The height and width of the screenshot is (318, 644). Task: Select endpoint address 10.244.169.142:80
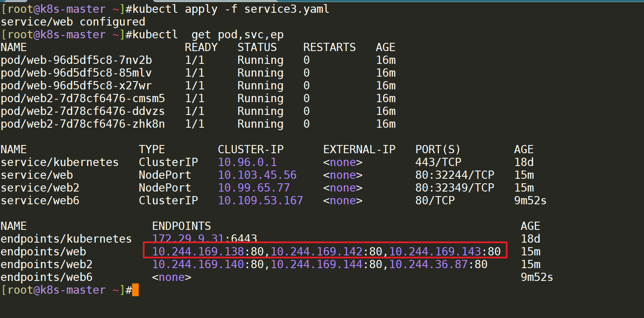[x=326, y=252]
